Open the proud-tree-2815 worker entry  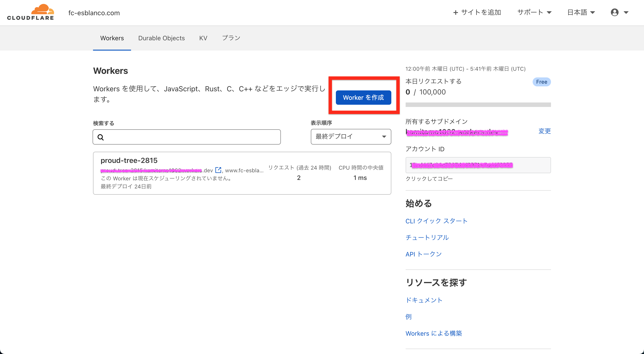coord(129,160)
